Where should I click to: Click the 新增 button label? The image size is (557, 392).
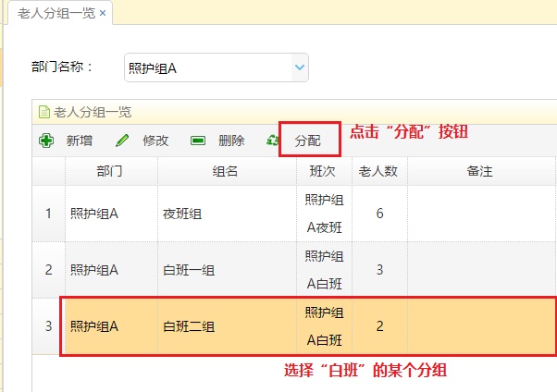pos(80,141)
